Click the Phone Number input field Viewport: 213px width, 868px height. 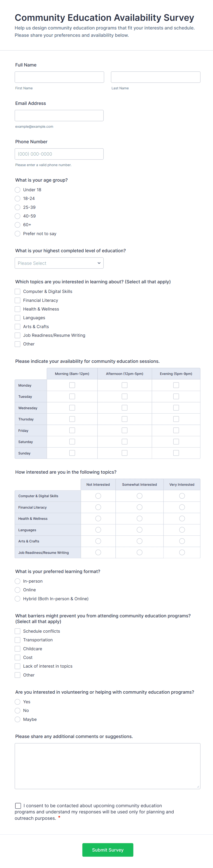coord(59,154)
